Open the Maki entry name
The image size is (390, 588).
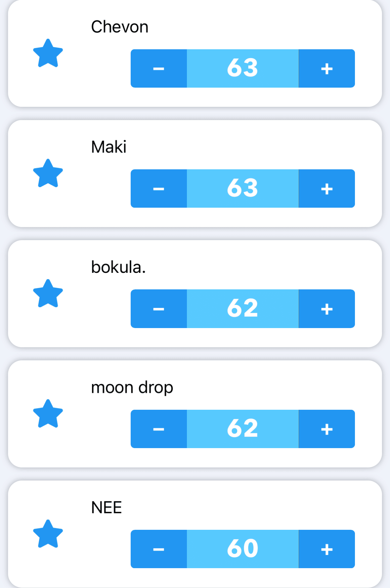tap(108, 147)
